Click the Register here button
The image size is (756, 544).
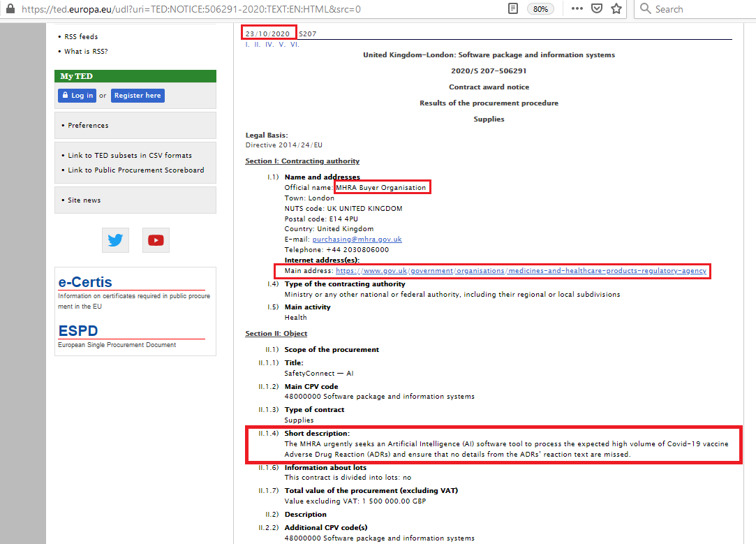[138, 96]
